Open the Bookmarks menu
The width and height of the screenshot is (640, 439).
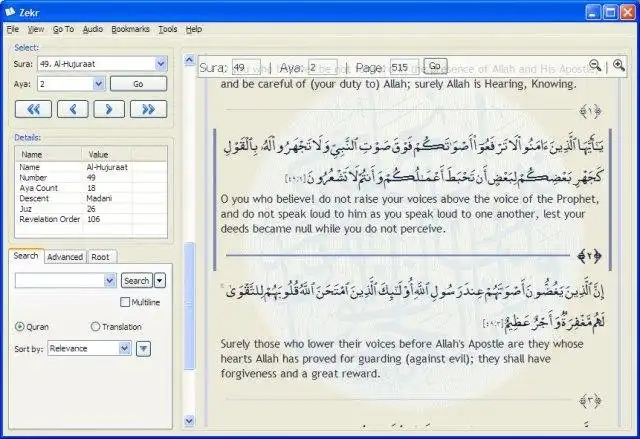(130, 29)
